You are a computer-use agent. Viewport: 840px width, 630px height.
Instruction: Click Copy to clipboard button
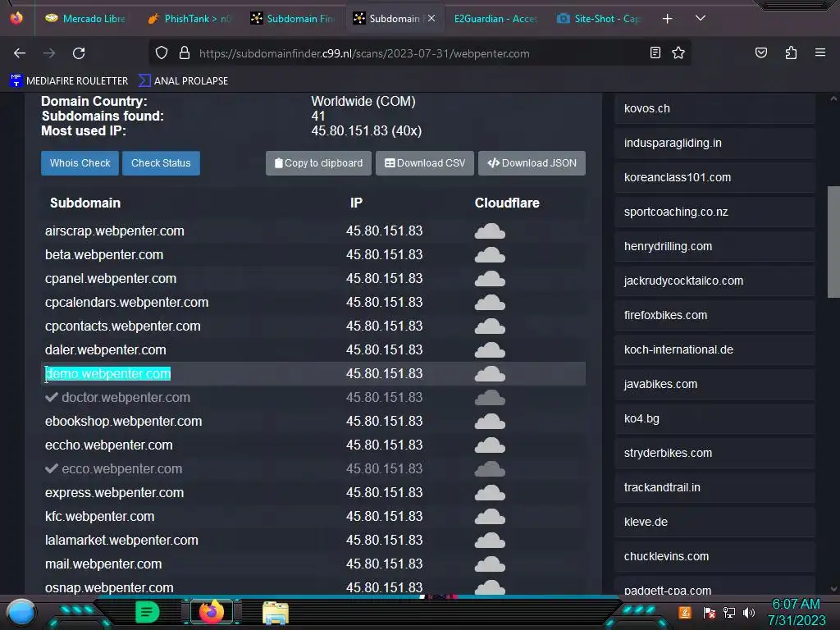318,163
